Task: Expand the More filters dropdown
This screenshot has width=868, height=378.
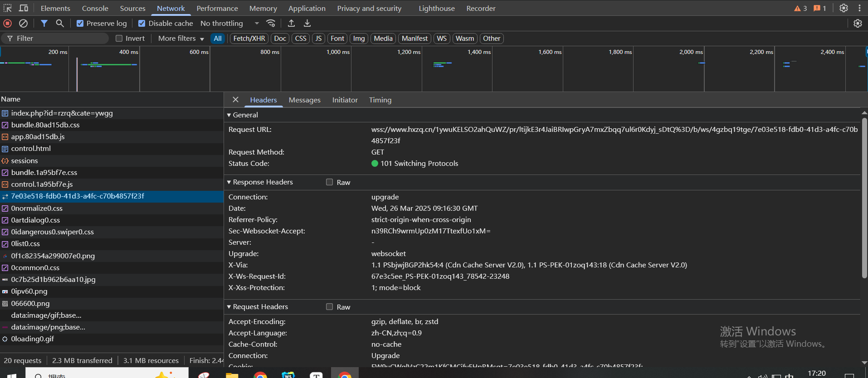Action: (181, 39)
